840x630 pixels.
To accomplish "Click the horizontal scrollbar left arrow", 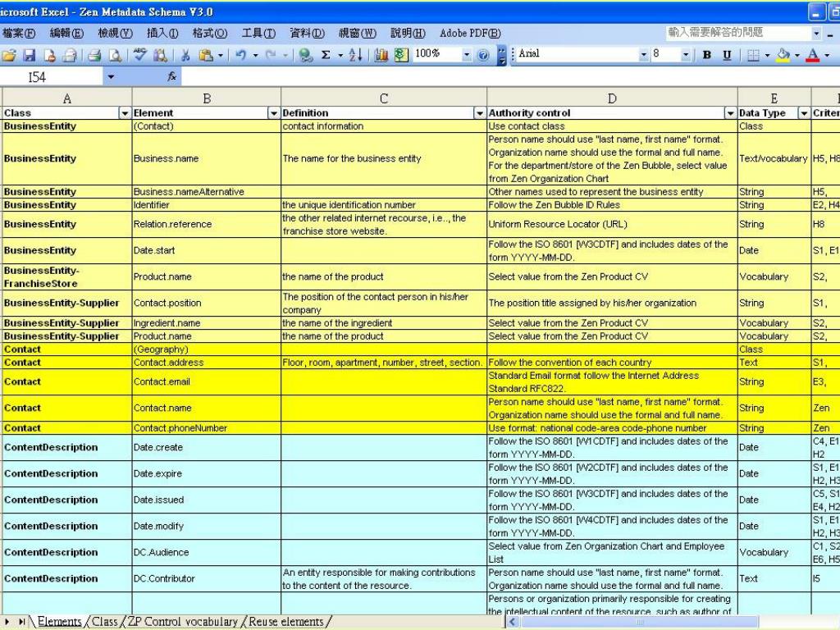I will [x=513, y=622].
